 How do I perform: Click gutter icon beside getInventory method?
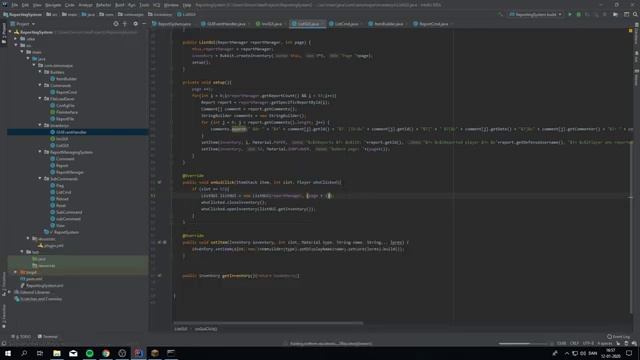pos(160,276)
